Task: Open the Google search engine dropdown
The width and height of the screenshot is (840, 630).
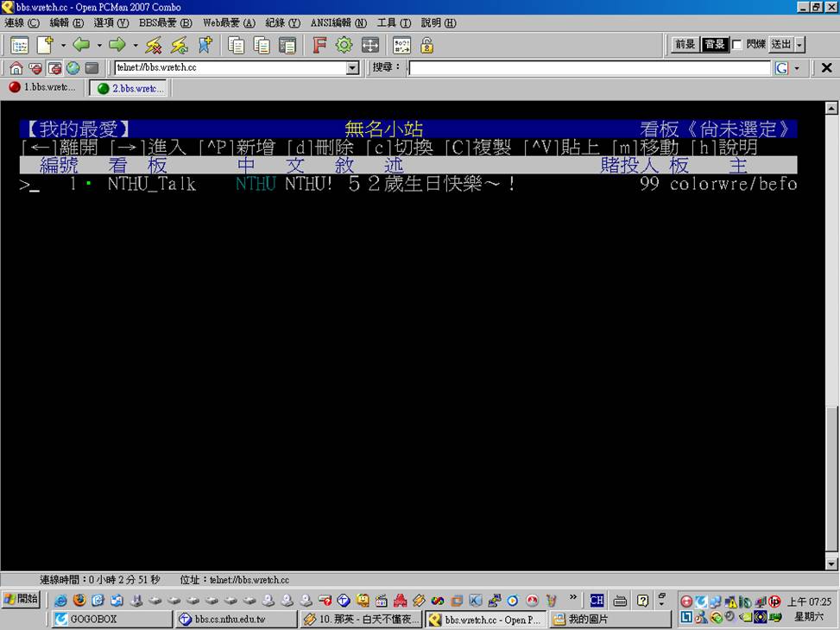Action: (796, 68)
